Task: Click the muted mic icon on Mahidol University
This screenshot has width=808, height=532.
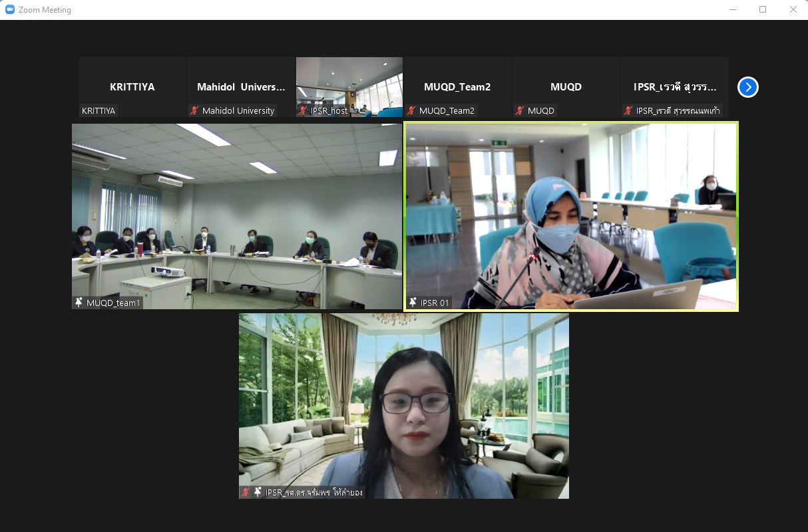Action: [x=194, y=111]
